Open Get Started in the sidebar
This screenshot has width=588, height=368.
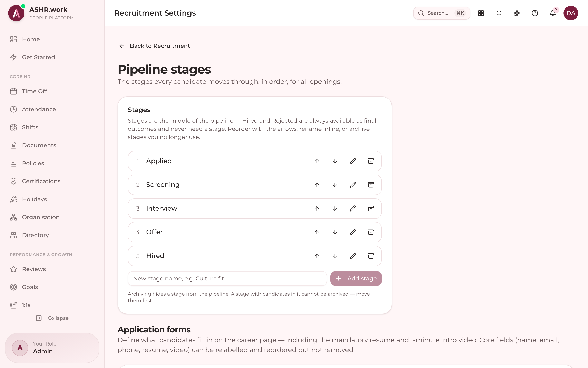point(52,57)
